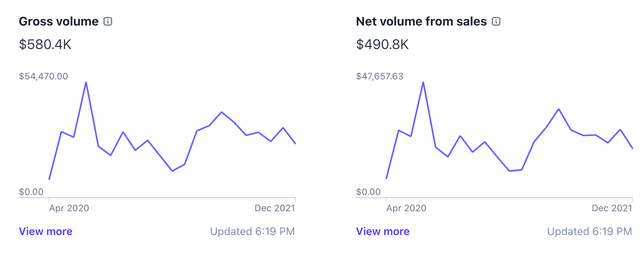Image resolution: width=644 pixels, height=254 pixels.
Task: Select Dec 2021 on Gross volume chart
Action: (x=275, y=208)
